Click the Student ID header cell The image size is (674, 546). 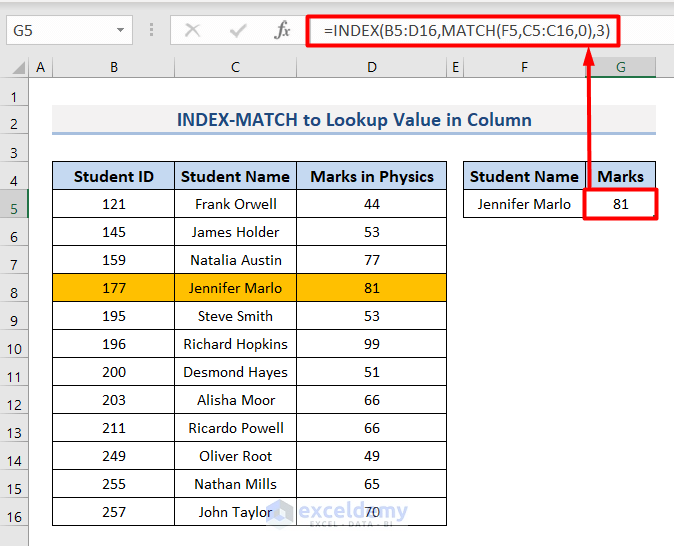coord(113,176)
